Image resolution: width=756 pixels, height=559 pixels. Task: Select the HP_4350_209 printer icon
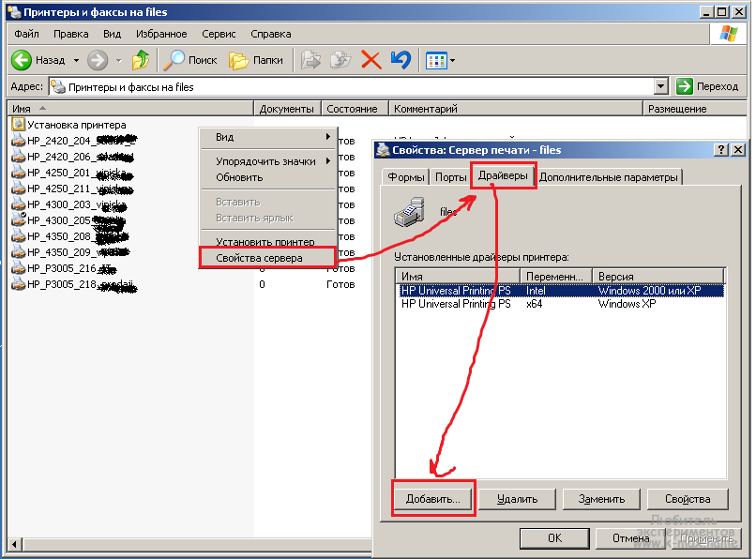coord(19,252)
